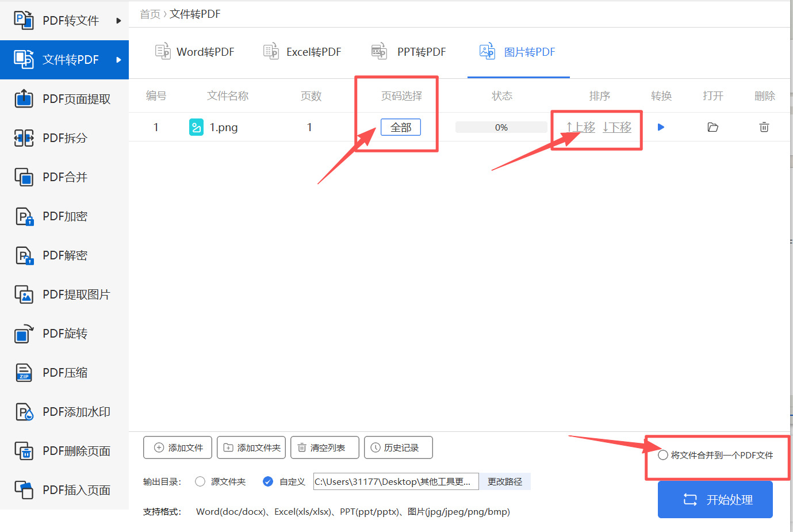Delete 1.png using the trash icon
Image resolution: width=793 pixels, height=532 pixels.
pyautogui.click(x=764, y=127)
